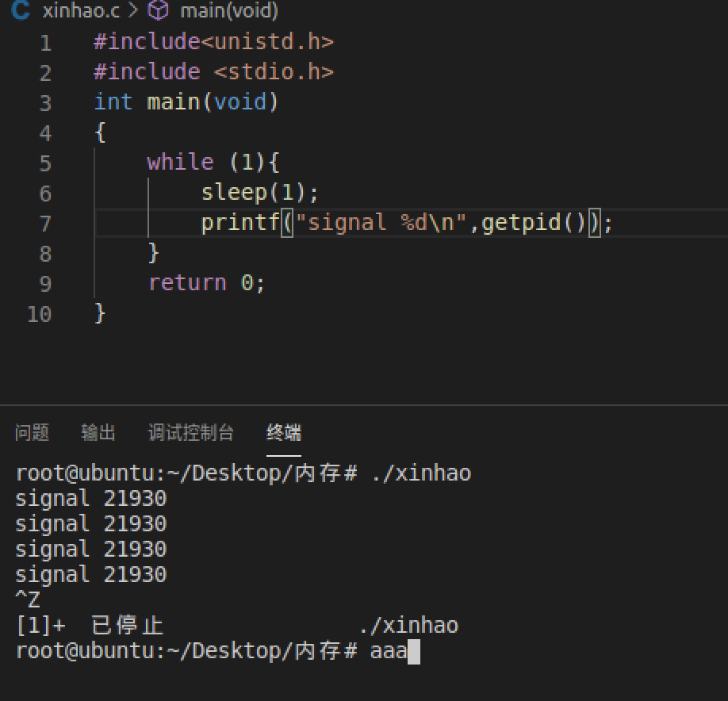Place cursor on #include<unistd.h> line
Viewport: 728px width, 701px height.
[x=213, y=42]
